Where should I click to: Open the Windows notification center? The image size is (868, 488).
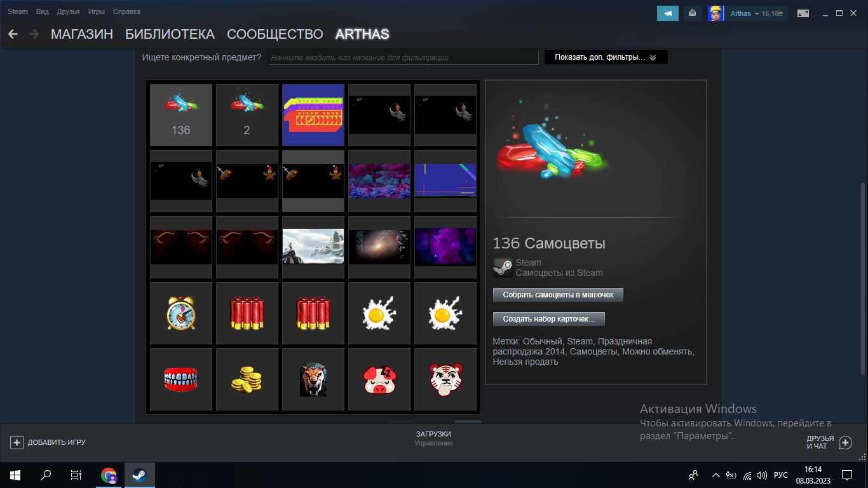click(x=847, y=475)
